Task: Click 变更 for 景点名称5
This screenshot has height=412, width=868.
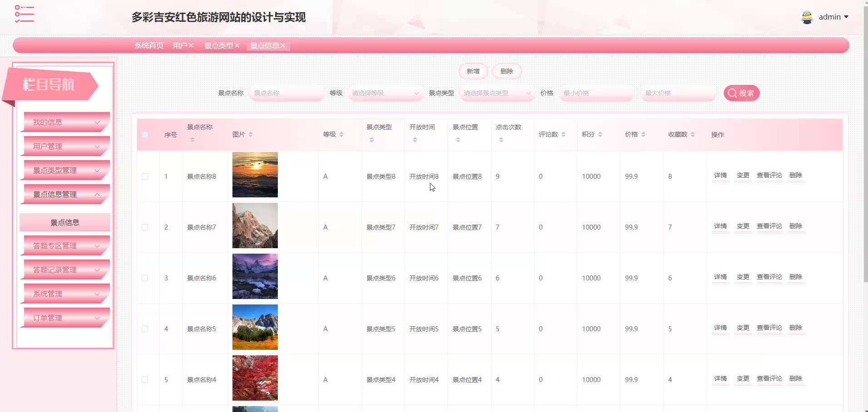Action: click(743, 328)
